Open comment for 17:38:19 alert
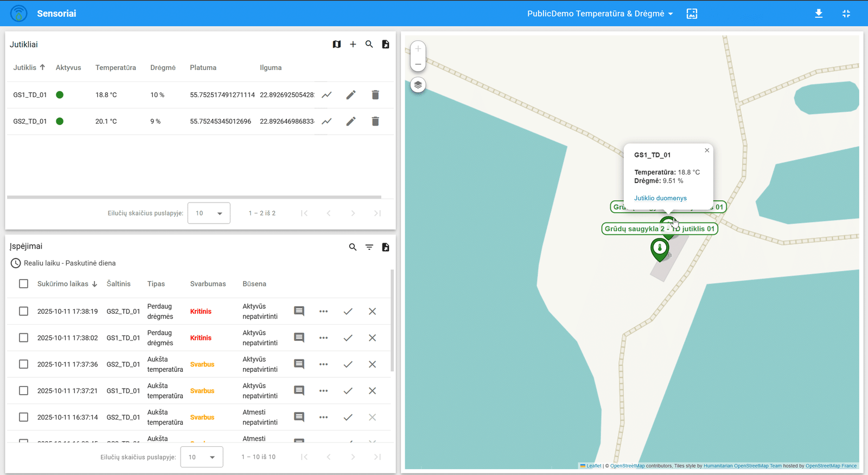The height and width of the screenshot is (475, 868). point(299,311)
